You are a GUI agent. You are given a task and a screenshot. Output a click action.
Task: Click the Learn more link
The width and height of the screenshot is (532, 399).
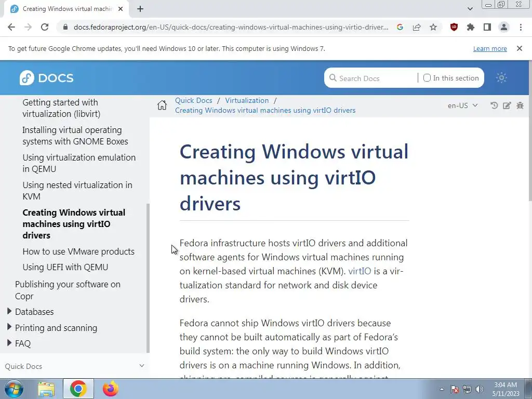(x=490, y=48)
